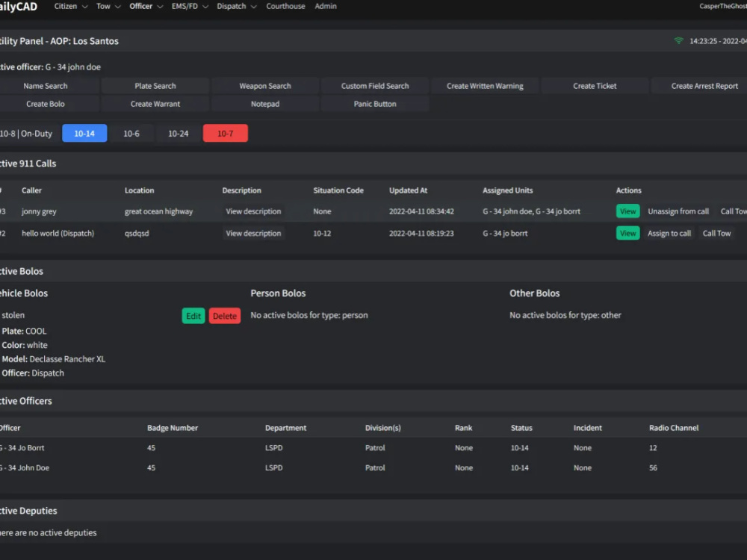The height and width of the screenshot is (560, 747).
Task: Click the Assigned Units column header
Action: [508, 190]
